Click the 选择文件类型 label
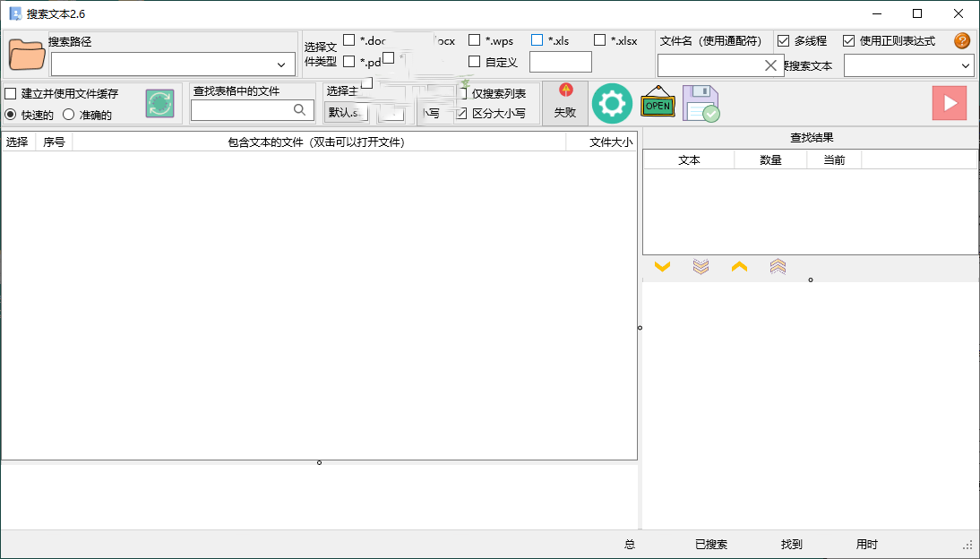 pos(321,55)
